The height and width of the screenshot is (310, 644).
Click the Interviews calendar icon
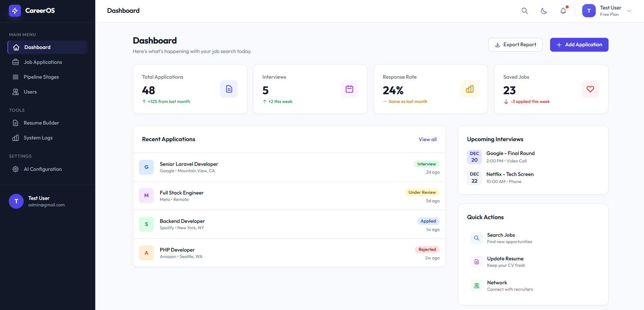(x=349, y=89)
